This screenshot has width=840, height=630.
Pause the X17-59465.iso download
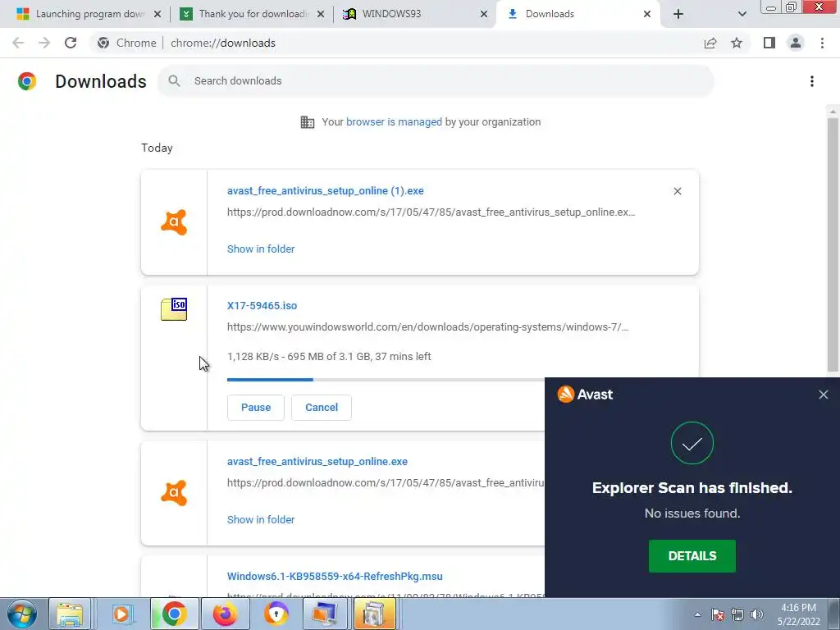[x=256, y=408]
